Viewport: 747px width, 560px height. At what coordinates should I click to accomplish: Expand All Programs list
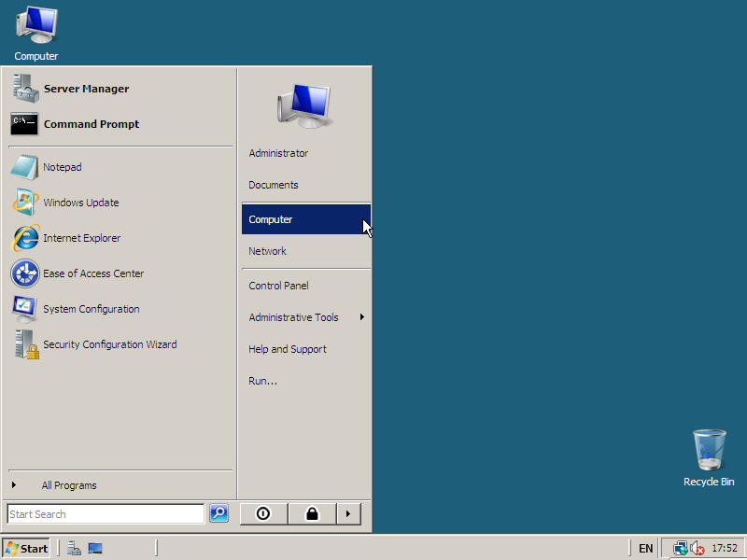pyautogui.click(x=69, y=485)
